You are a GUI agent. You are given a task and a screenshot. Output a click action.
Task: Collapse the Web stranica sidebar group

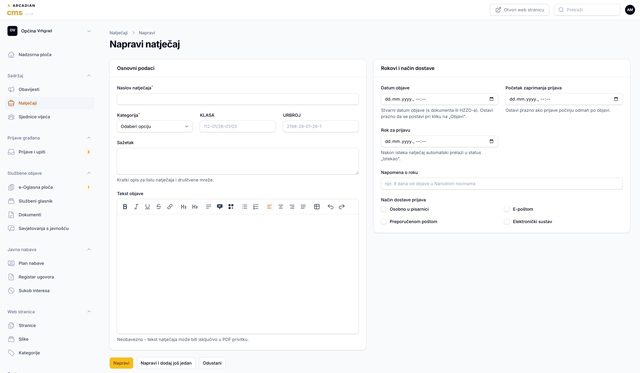click(x=89, y=312)
